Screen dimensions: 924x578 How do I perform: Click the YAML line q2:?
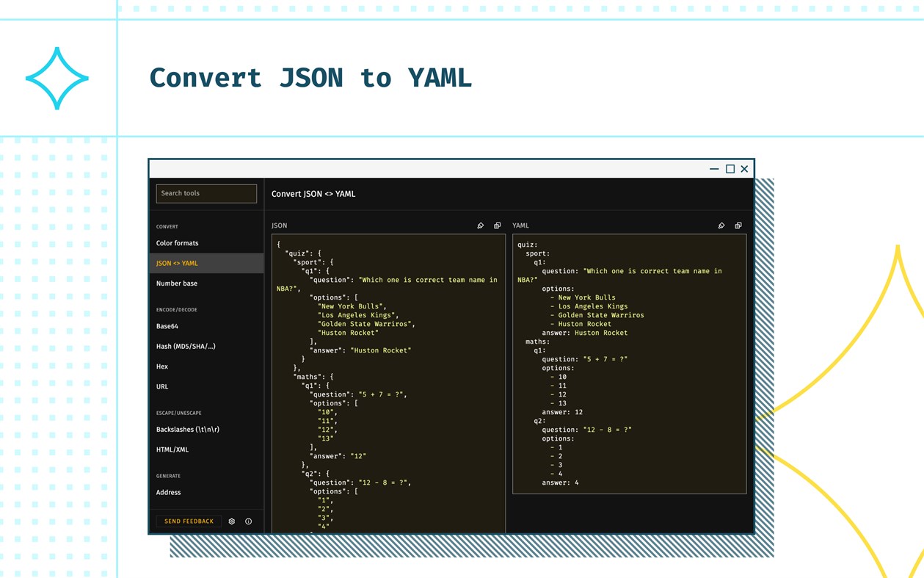pos(540,421)
